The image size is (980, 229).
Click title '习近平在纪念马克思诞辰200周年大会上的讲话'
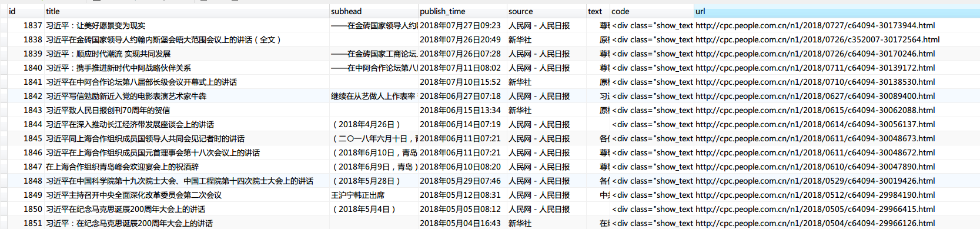point(125,209)
